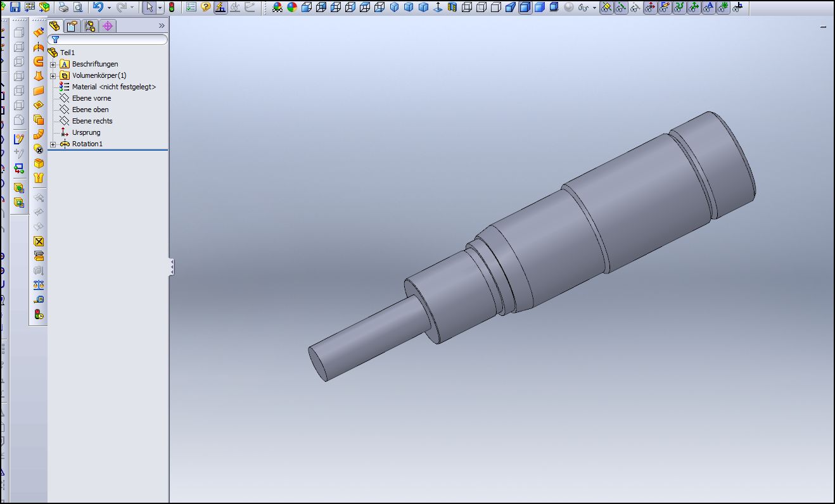835x504 pixels.
Task: Select the Shaded With Edges display style
Action: click(x=525, y=8)
